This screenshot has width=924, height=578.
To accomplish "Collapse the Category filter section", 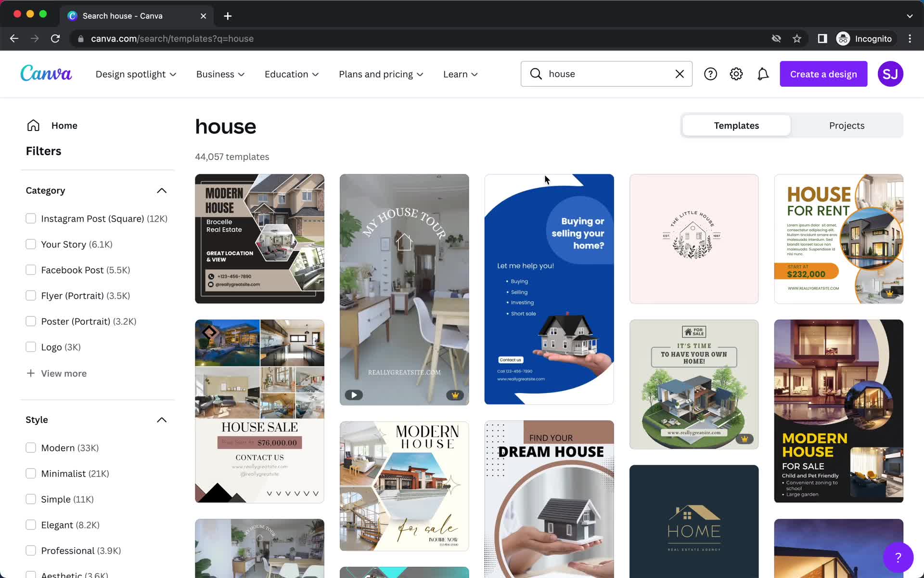I will 162,191.
